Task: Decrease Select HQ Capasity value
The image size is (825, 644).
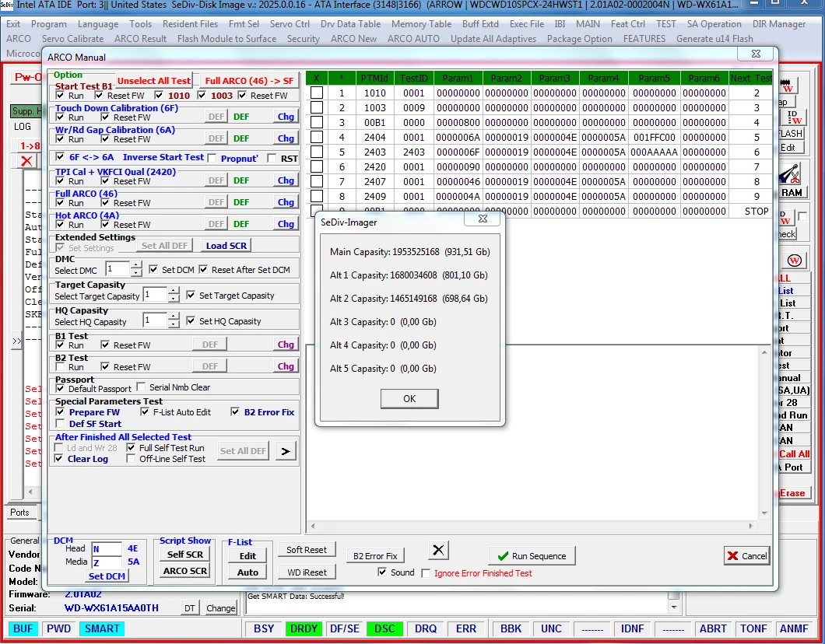Action: [x=174, y=324]
